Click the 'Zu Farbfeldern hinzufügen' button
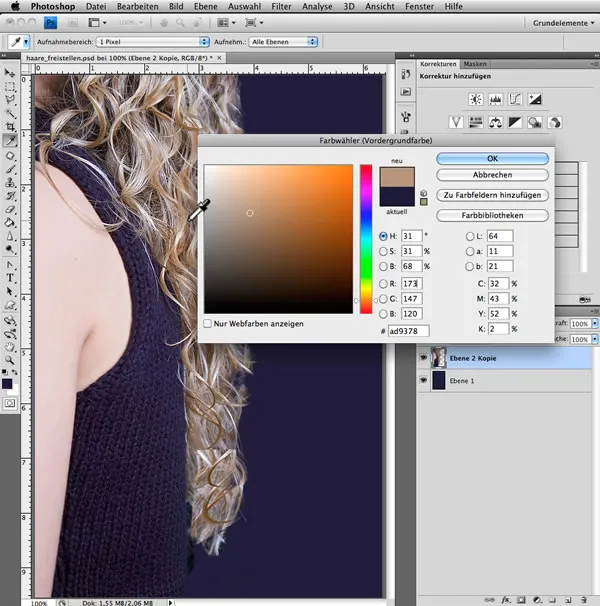Viewport: 600px width, 606px height. click(492, 195)
